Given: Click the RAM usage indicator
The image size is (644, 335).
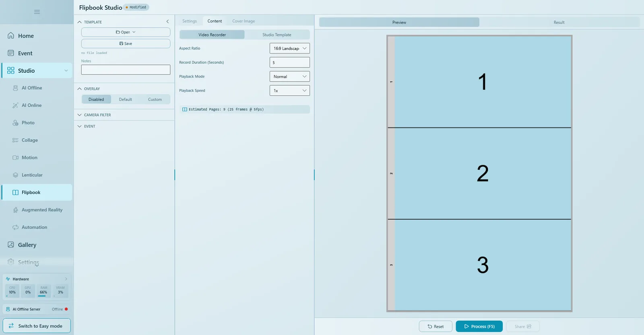Looking at the screenshot, I should [x=43, y=291].
